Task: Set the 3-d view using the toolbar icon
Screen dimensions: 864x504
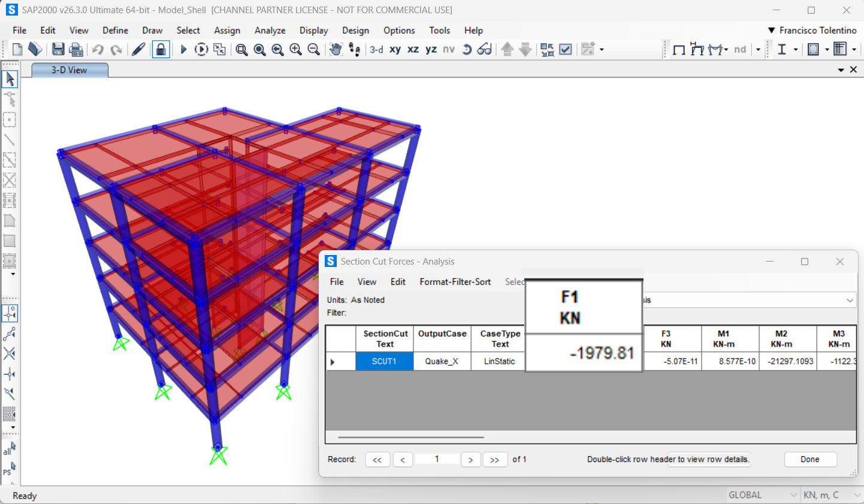Action: coord(376,49)
